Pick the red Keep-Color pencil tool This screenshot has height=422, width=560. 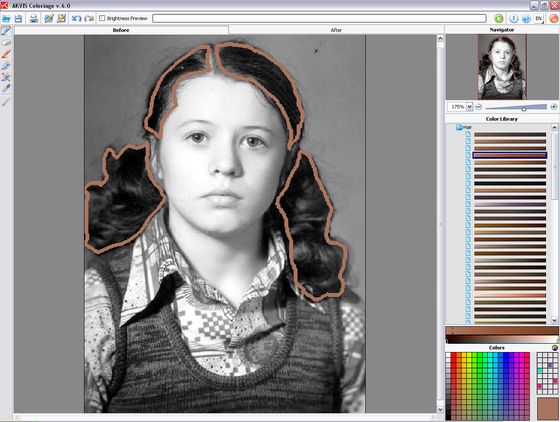[x=6, y=54]
